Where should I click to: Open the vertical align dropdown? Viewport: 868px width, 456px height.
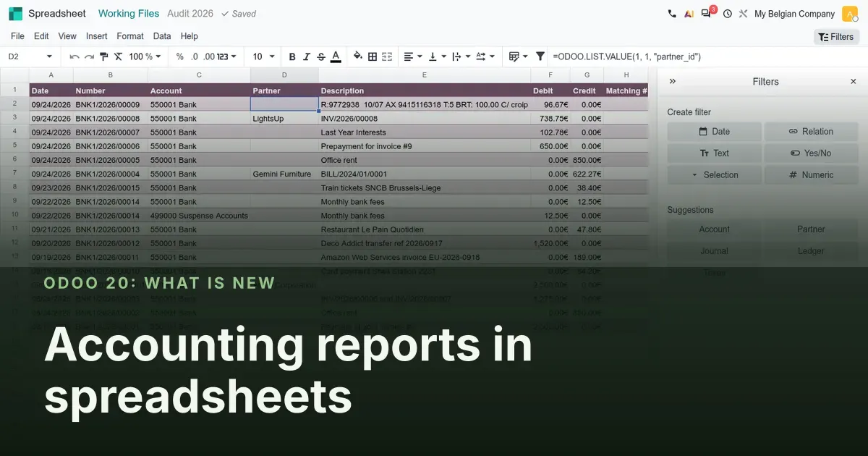pos(437,56)
